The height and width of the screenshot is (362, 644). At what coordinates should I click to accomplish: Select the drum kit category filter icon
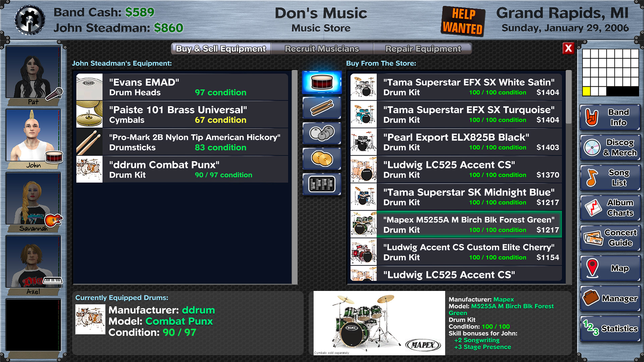pos(322,82)
